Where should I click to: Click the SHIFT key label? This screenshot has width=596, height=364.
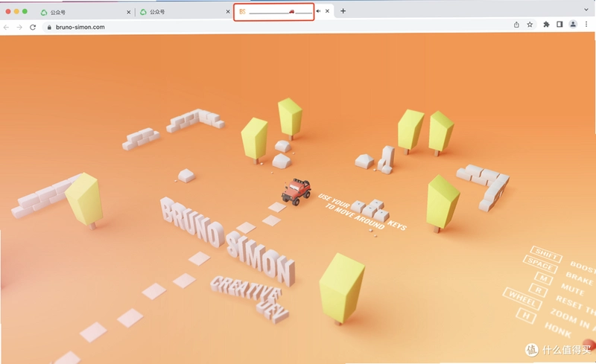click(546, 254)
